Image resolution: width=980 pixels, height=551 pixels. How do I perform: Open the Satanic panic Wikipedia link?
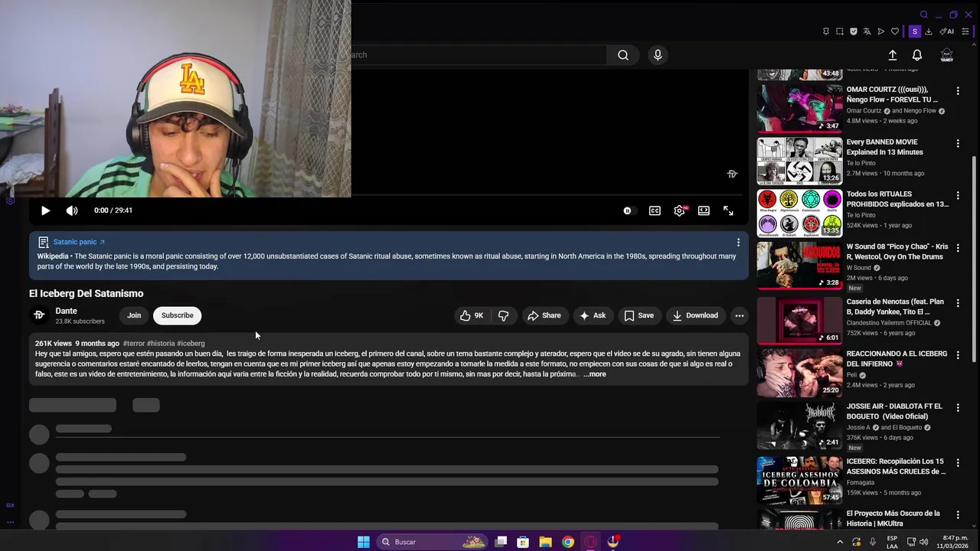click(79, 242)
